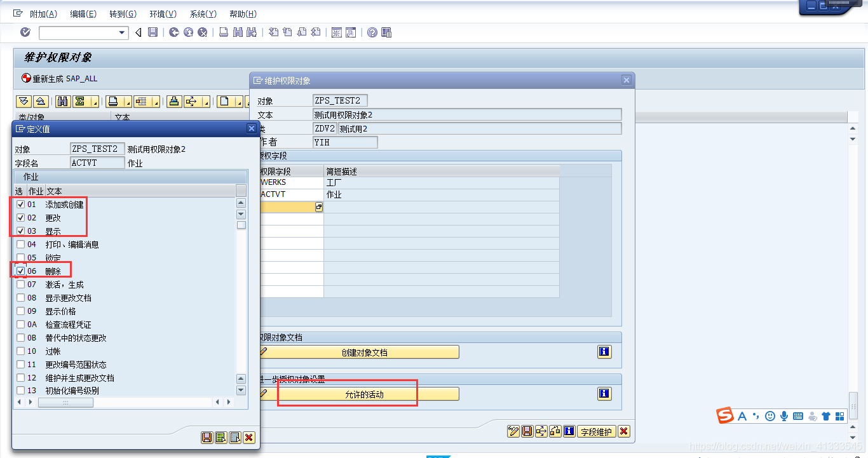Check activity 10 过帐

click(21, 351)
